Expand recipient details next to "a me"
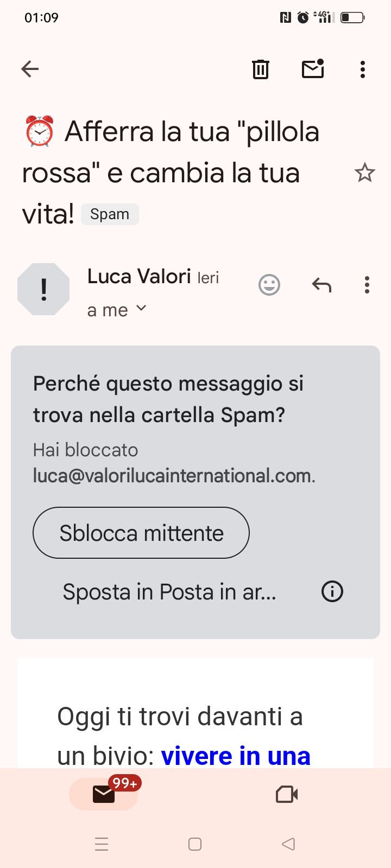Screen dimensions: 391x868 tap(141, 308)
